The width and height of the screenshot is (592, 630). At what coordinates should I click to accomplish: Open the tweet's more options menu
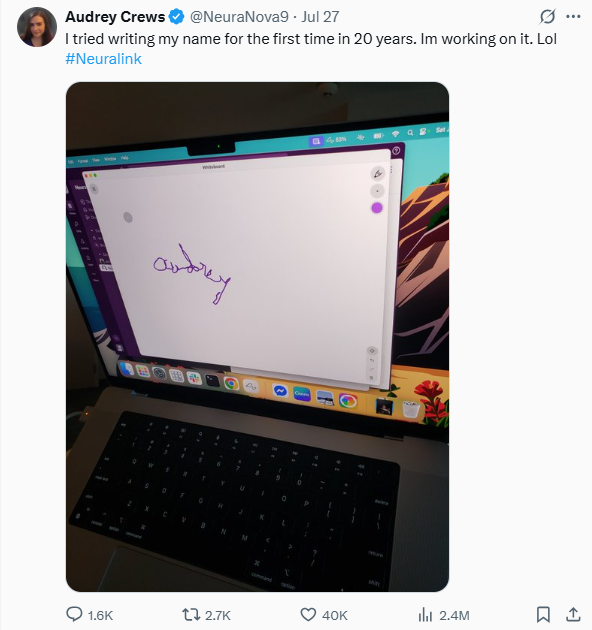click(573, 17)
